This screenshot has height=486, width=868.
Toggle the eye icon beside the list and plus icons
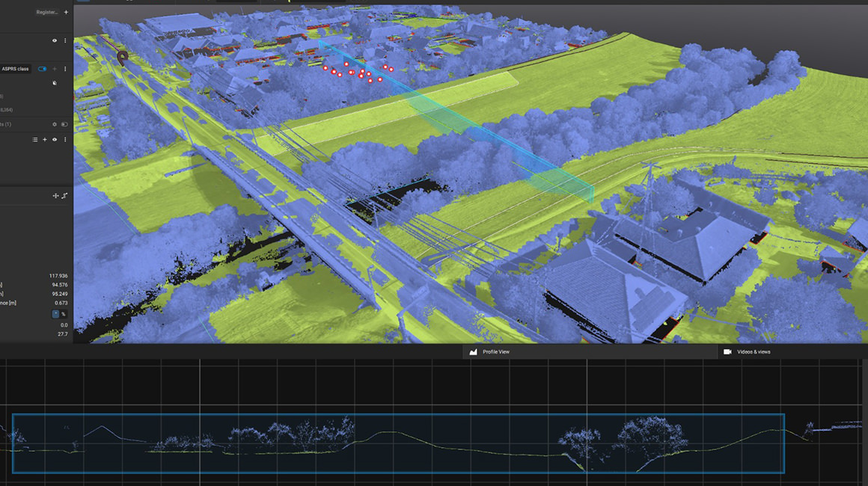coord(55,140)
